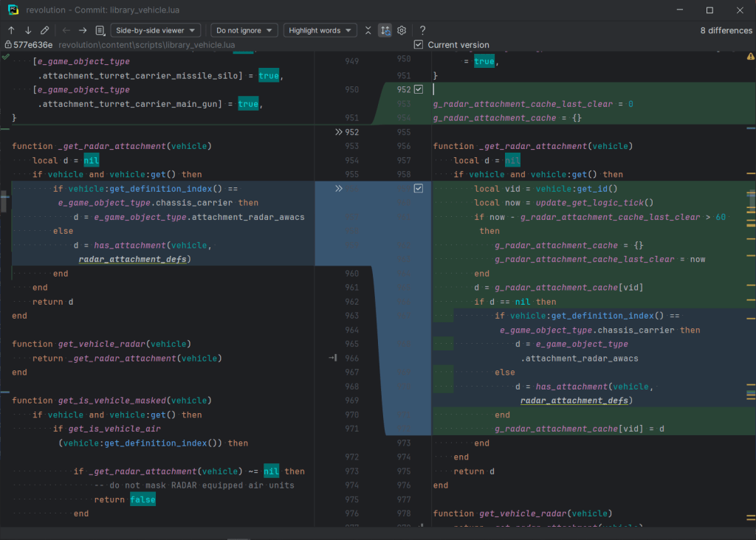Compare next file using right arrow
This screenshot has width=756, height=540.
[x=83, y=30]
